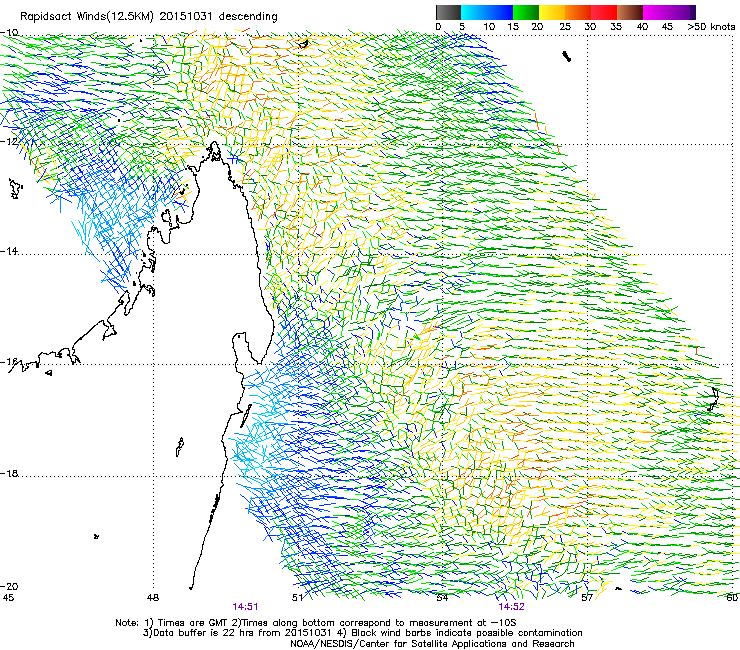Click the '25' label under the color scale

[x=565, y=26]
